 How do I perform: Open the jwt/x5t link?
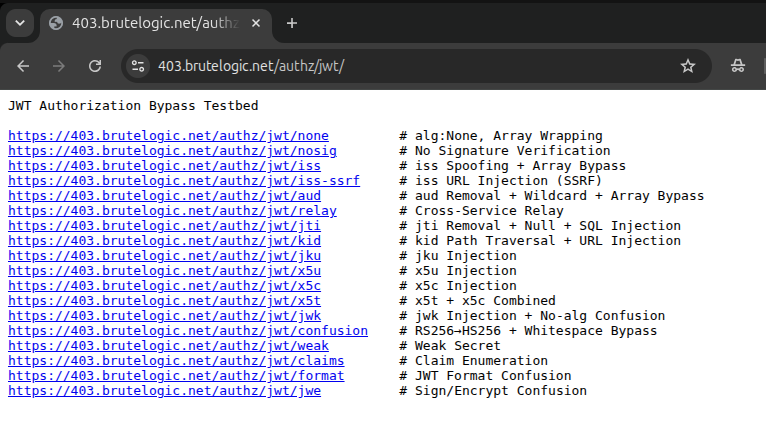(165, 301)
